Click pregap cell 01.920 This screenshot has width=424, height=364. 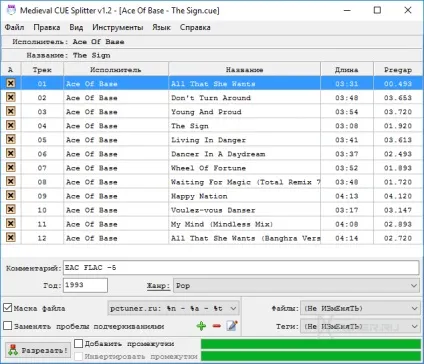pos(398,126)
